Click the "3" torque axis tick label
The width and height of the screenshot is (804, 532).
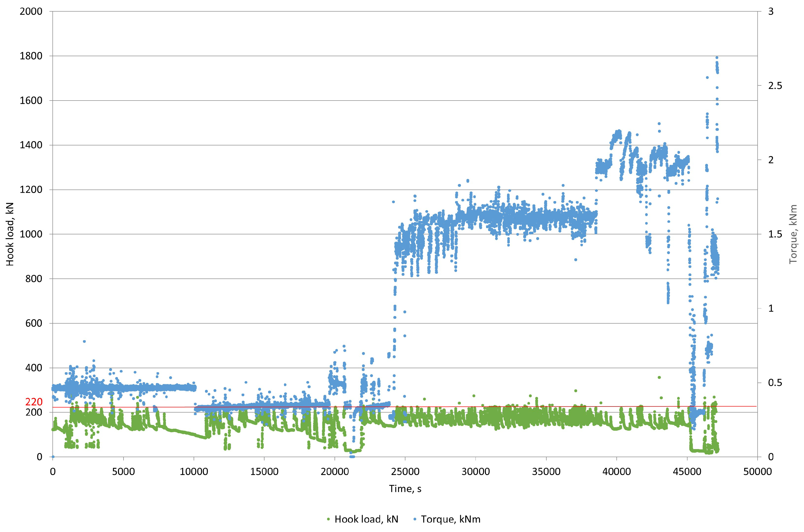pyautogui.click(x=771, y=11)
